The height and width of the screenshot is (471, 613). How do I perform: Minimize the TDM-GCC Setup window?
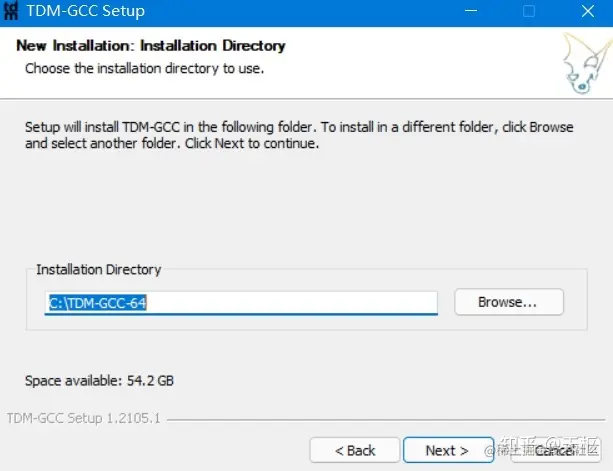click(x=471, y=11)
